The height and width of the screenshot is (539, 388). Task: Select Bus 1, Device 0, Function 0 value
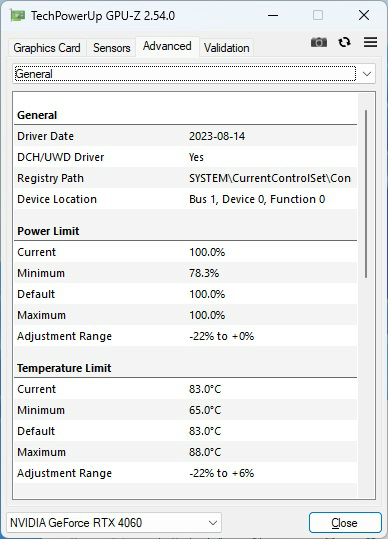tap(257, 199)
